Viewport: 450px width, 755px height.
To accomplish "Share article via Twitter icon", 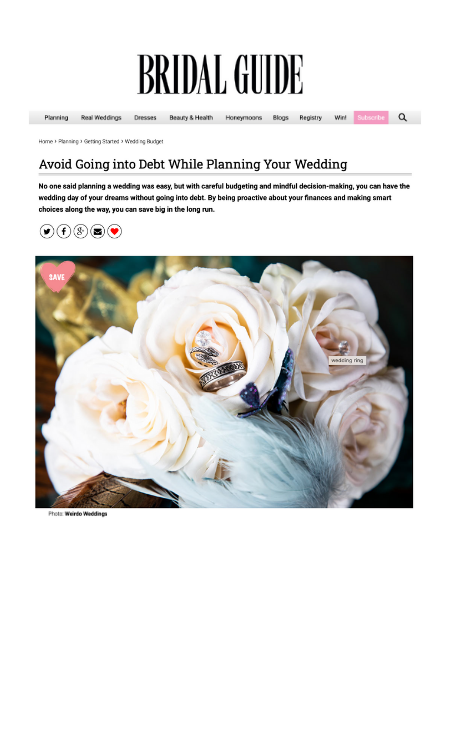I will click(x=47, y=232).
